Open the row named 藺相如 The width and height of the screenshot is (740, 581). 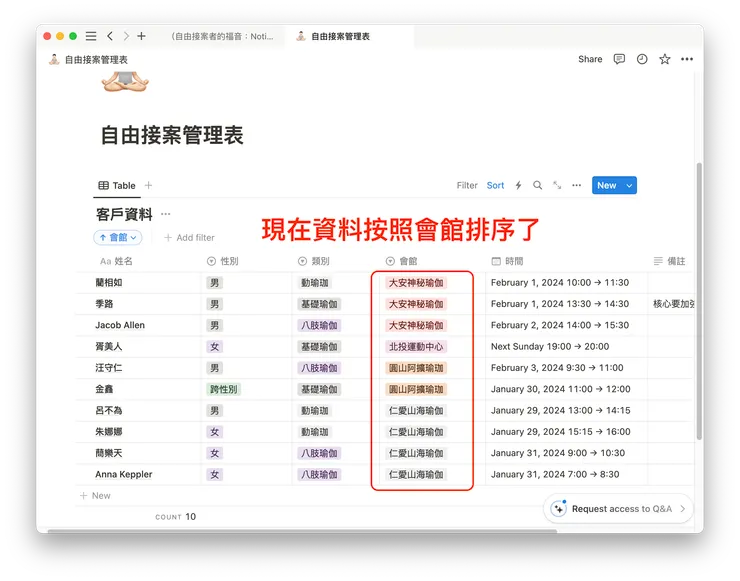(109, 282)
